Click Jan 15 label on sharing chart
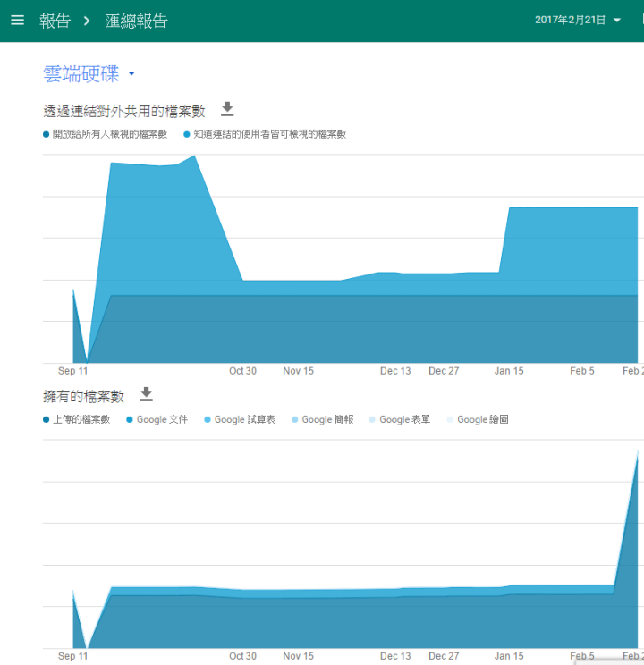Viewport: 644px width, 665px height. coord(509,371)
